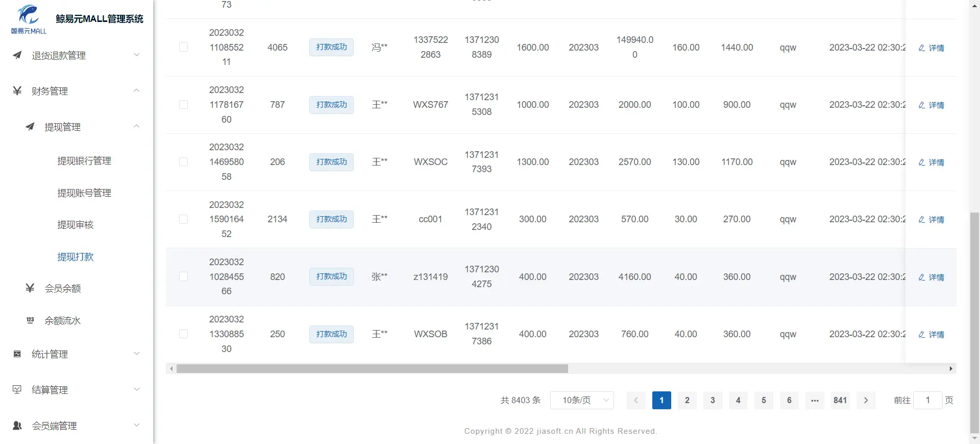Select the checkbox for row 820
Screen dimensions: 980x444
[183, 276]
